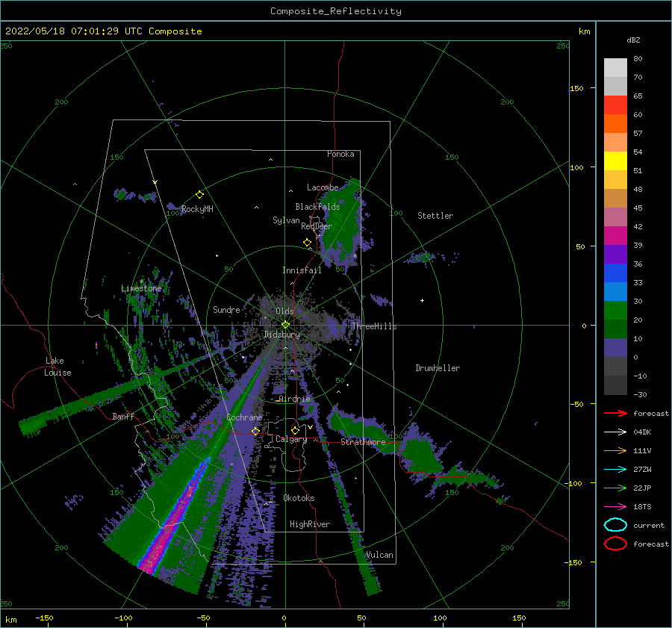Click the Cochrane town label
This screenshot has width=672, height=628.
pos(244,417)
